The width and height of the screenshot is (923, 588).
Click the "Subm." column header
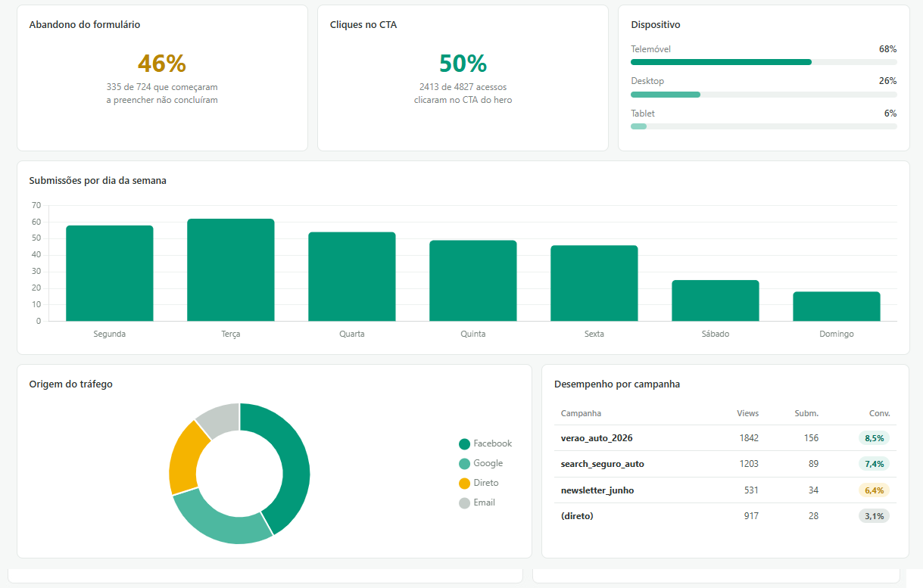(806, 414)
